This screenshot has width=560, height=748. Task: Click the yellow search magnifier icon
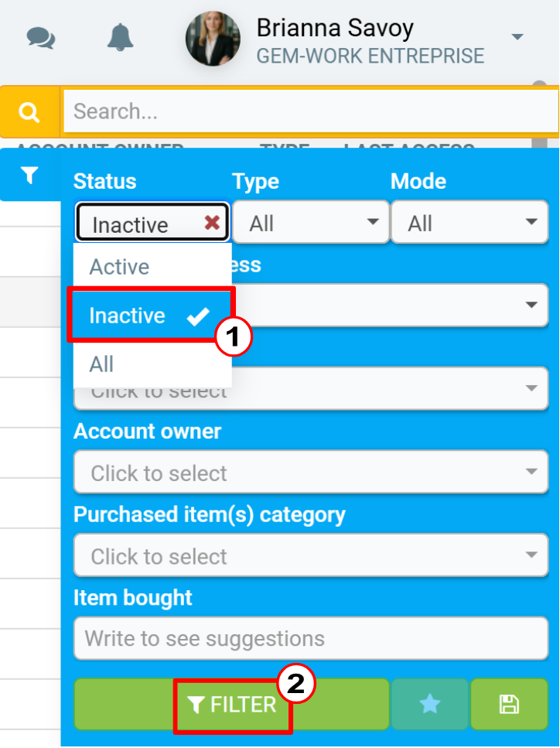coord(29,112)
